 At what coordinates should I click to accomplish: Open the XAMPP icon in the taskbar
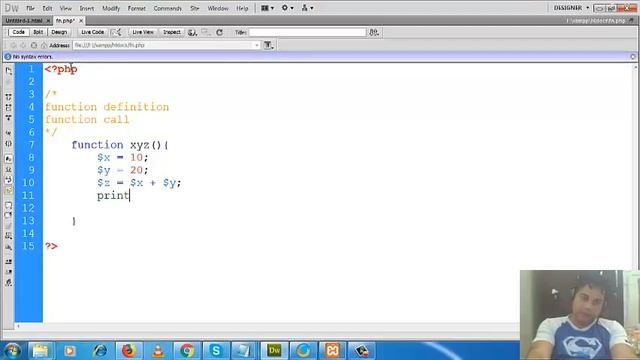[332, 351]
